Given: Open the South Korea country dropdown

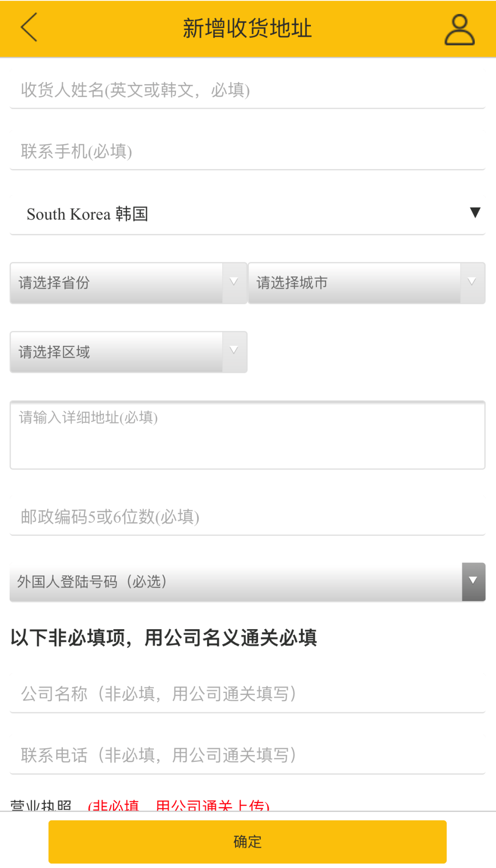Looking at the screenshot, I should [248, 214].
